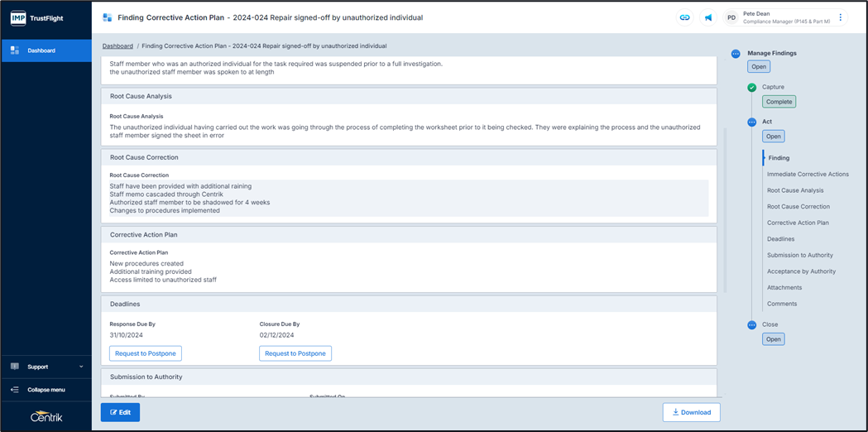Viewport: 868px width, 432px height.
Task: Go to Deadlines in the step list
Action: [780, 239]
